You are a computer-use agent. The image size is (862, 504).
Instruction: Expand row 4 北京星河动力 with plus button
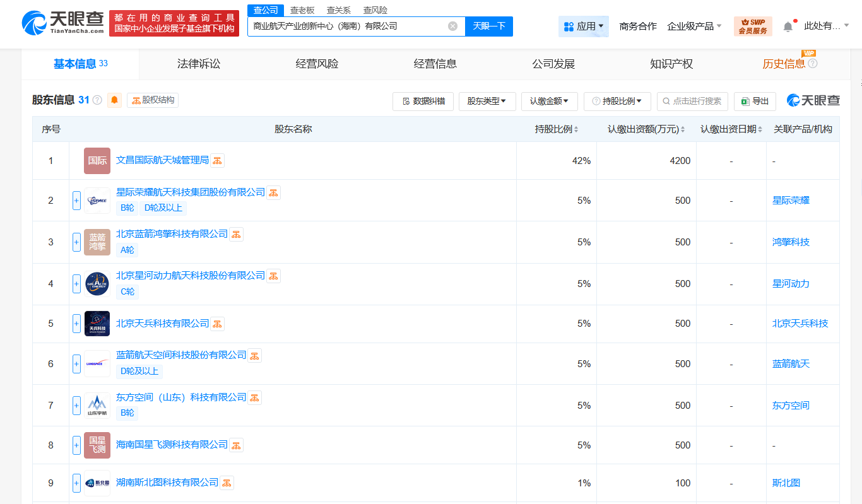pyautogui.click(x=76, y=284)
